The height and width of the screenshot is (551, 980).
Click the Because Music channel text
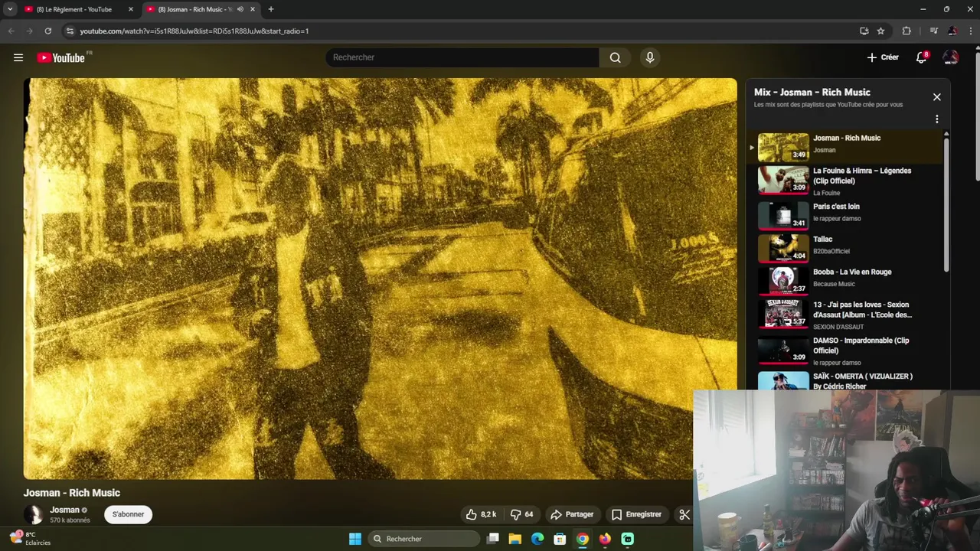click(x=834, y=284)
